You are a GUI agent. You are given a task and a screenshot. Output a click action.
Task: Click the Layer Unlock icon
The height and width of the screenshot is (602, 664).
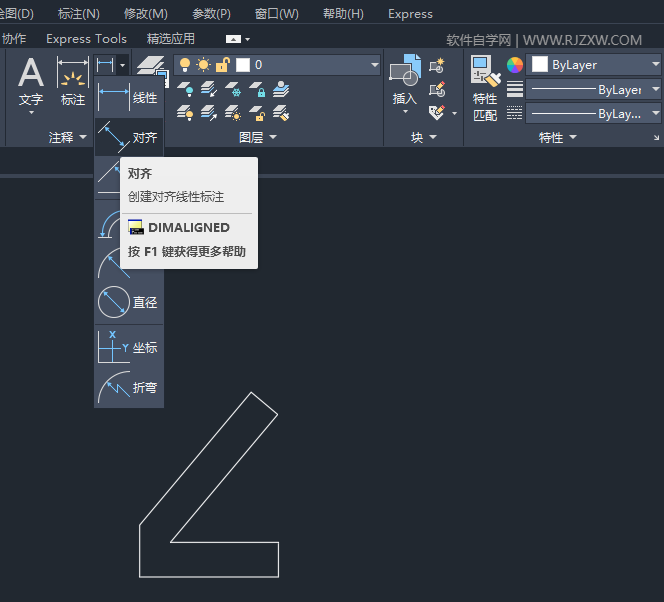pyautogui.click(x=257, y=113)
